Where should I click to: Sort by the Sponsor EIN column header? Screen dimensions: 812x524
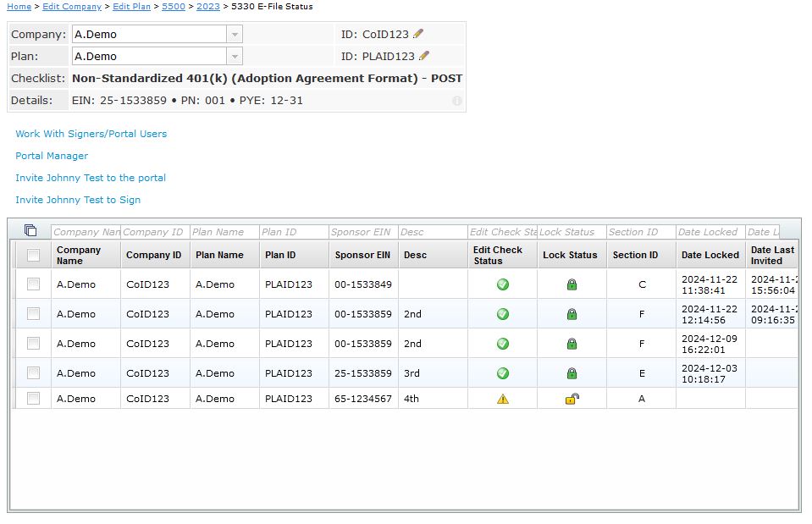[x=362, y=255]
